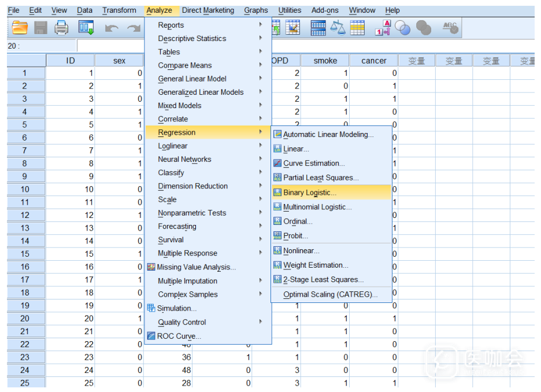Viewport: 541px width, 392px height.
Task: Click the Save file toolbar icon
Action: 40,28
